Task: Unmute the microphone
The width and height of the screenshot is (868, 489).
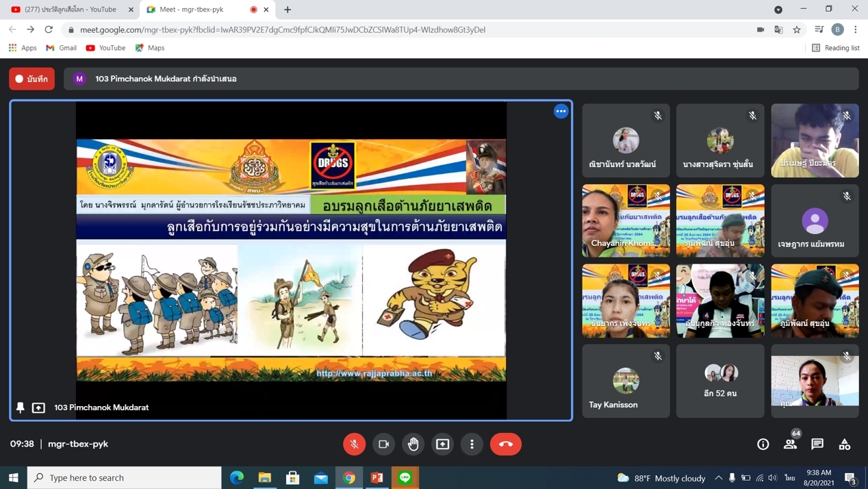Action: point(354,444)
